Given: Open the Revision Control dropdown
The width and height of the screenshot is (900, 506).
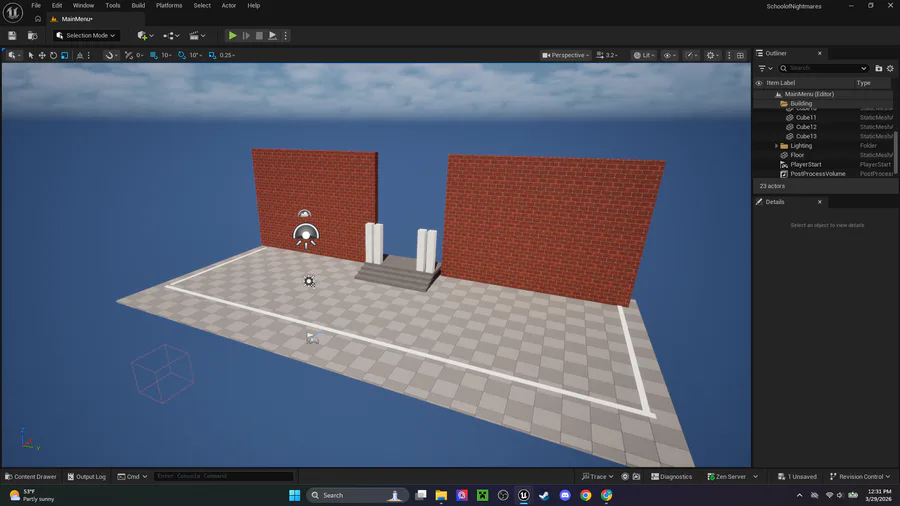Looking at the screenshot, I should coord(860,476).
